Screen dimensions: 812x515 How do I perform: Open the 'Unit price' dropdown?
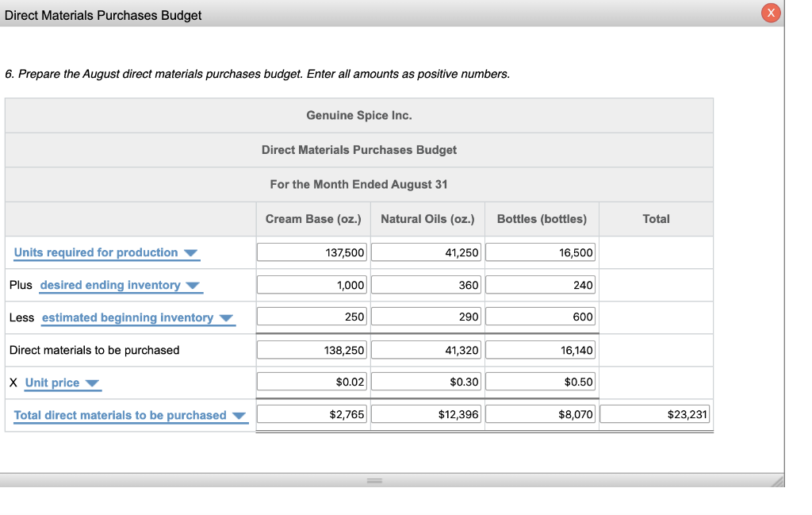click(x=63, y=383)
